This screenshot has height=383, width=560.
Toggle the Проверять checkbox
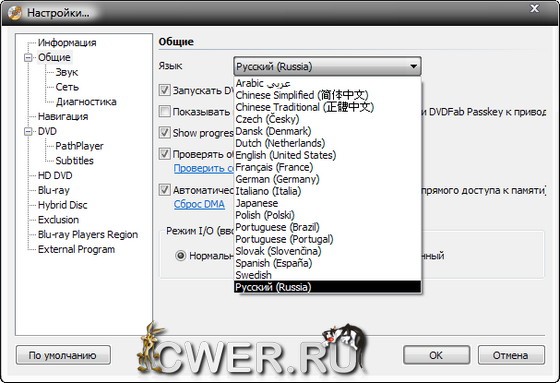[164, 154]
